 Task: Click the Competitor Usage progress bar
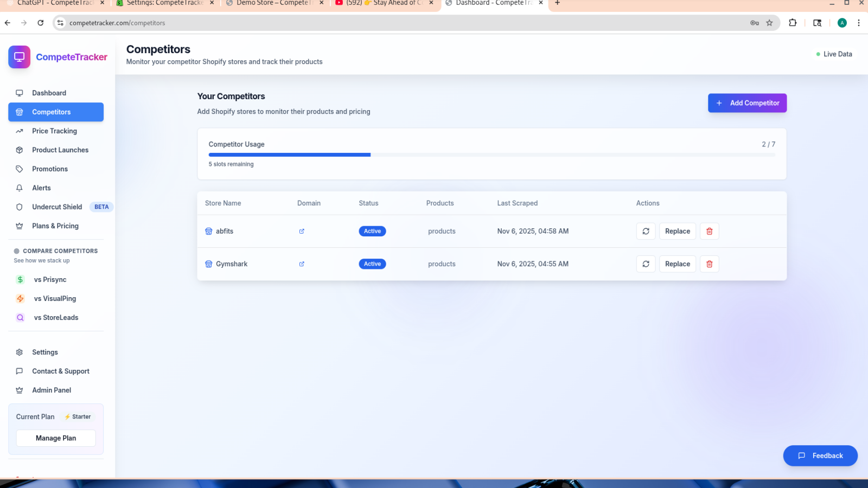(x=492, y=155)
